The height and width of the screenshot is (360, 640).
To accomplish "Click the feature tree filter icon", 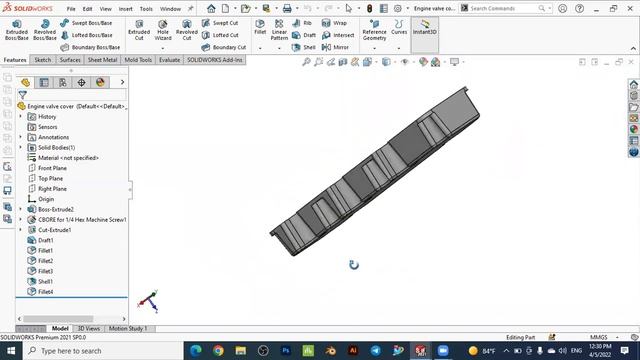I will (x=23, y=95).
